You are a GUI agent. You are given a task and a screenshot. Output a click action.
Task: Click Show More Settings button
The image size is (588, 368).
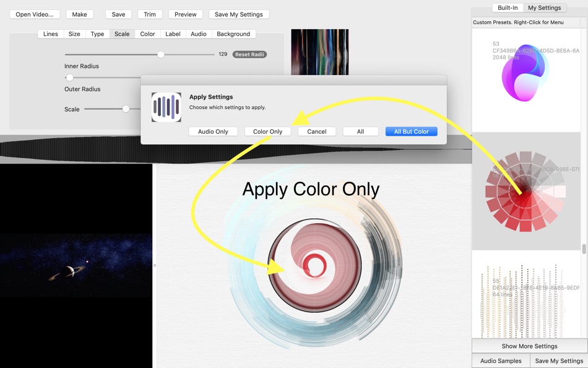(529, 346)
